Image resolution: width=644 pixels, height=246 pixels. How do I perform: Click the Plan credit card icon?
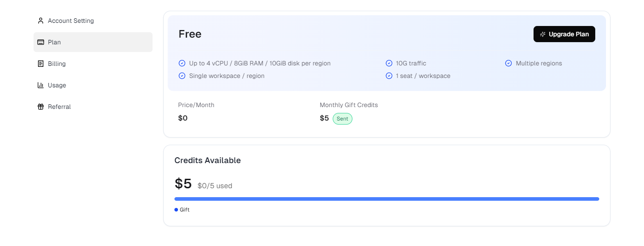coord(41,42)
